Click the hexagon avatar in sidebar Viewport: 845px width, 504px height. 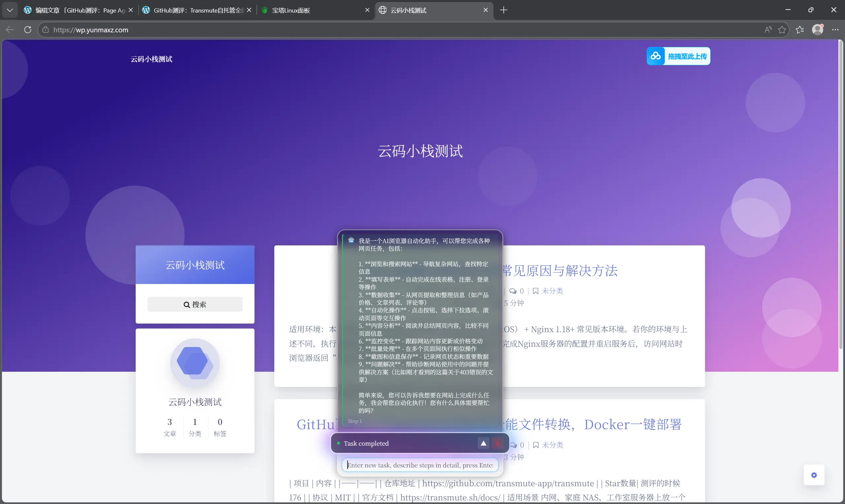pyautogui.click(x=195, y=363)
